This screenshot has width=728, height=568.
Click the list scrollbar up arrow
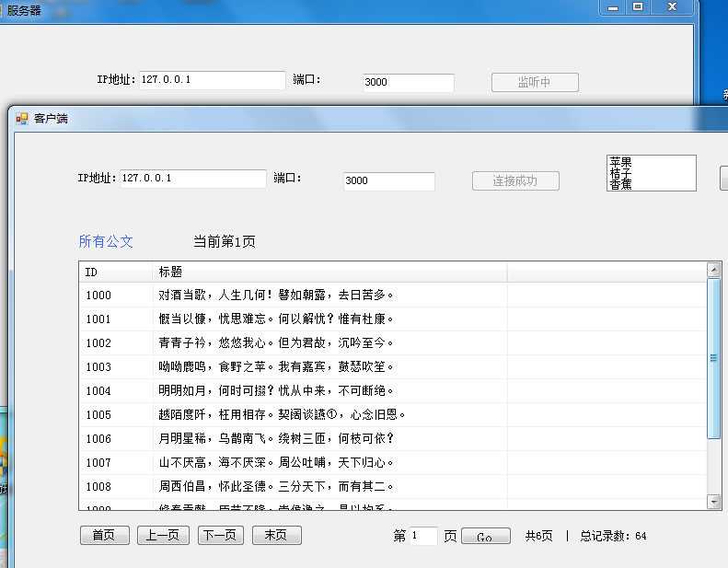pos(713,270)
